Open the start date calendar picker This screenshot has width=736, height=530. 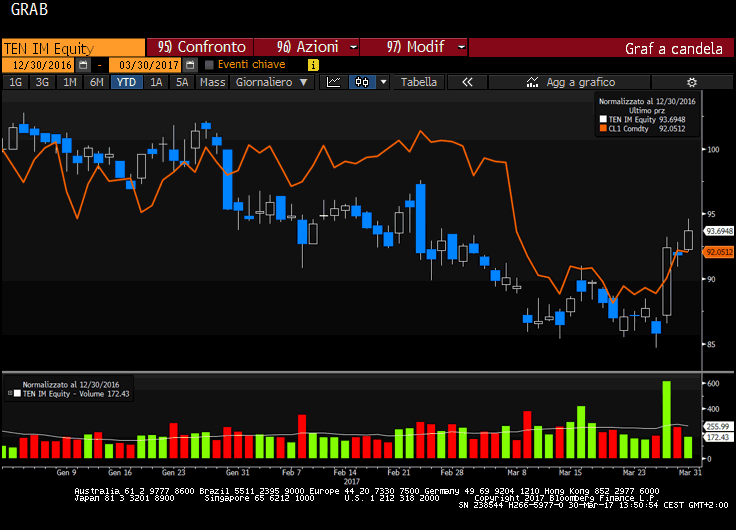[x=83, y=65]
